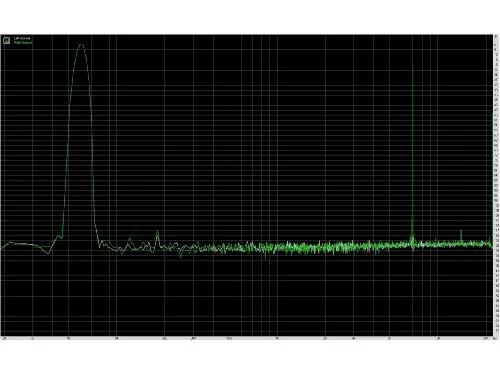The width and height of the screenshot is (500, 375).
Task: Click the small spike near the right edge
Action: pos(461,231)
